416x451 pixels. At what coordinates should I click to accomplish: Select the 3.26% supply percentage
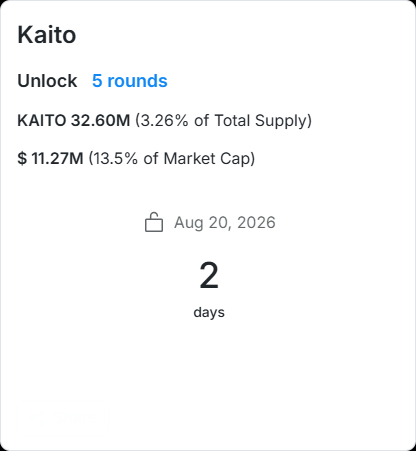click(164, 120)
